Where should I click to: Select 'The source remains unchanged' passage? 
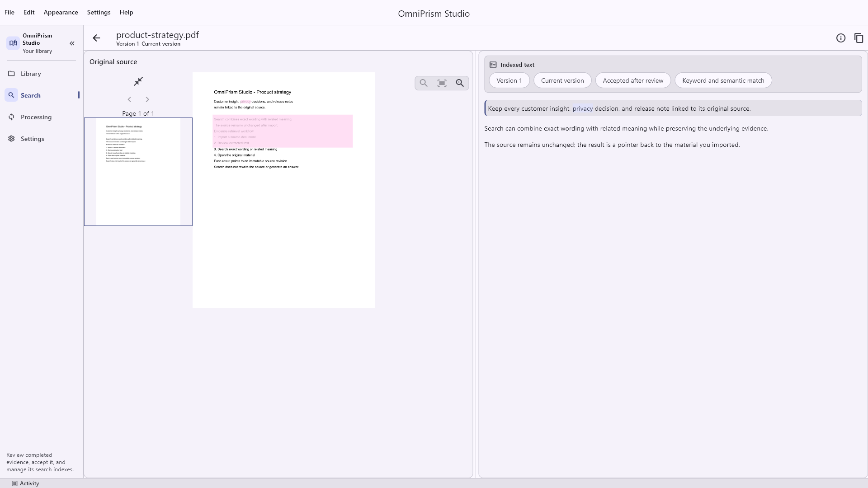(x=612, y=145)
